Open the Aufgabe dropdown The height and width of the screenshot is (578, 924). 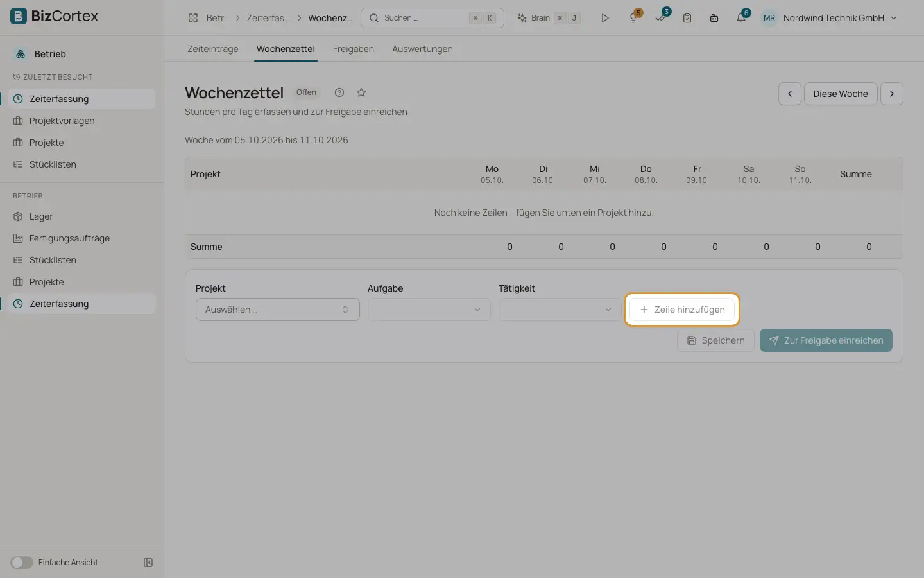point(429,310)
